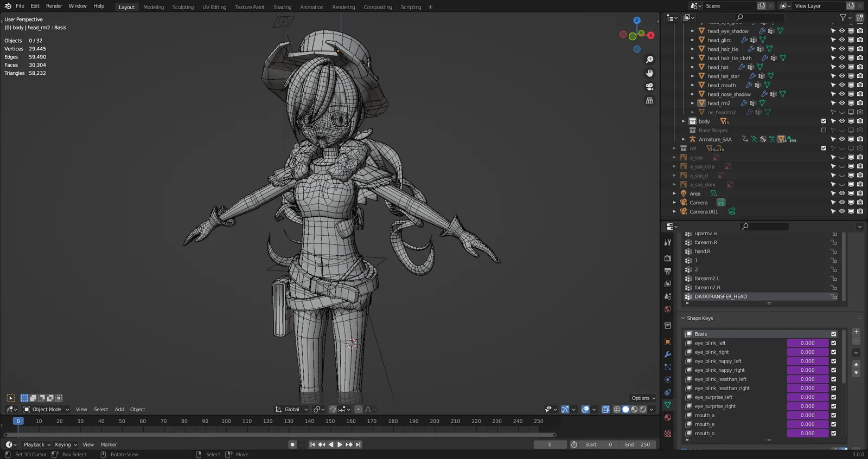
Task: Open the Modifier properties wrench tab
Action: pyautogui.click(x=668, y=354)
